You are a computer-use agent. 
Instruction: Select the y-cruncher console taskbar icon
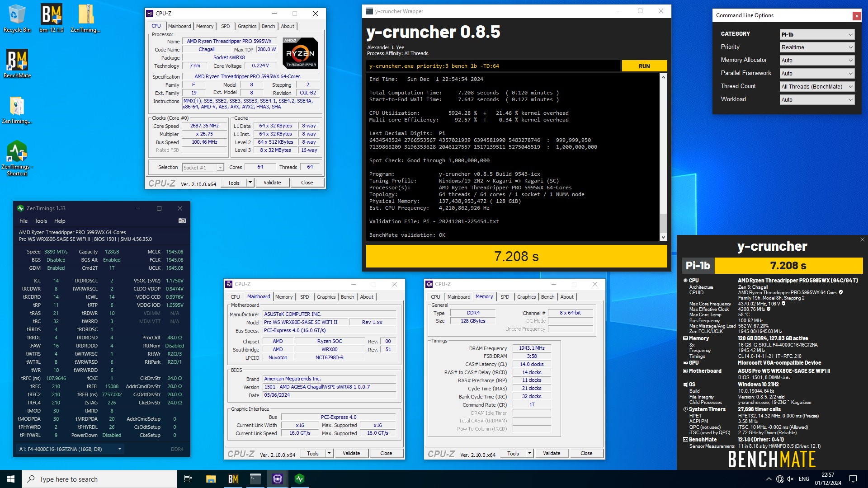click(x=255, y=479)
